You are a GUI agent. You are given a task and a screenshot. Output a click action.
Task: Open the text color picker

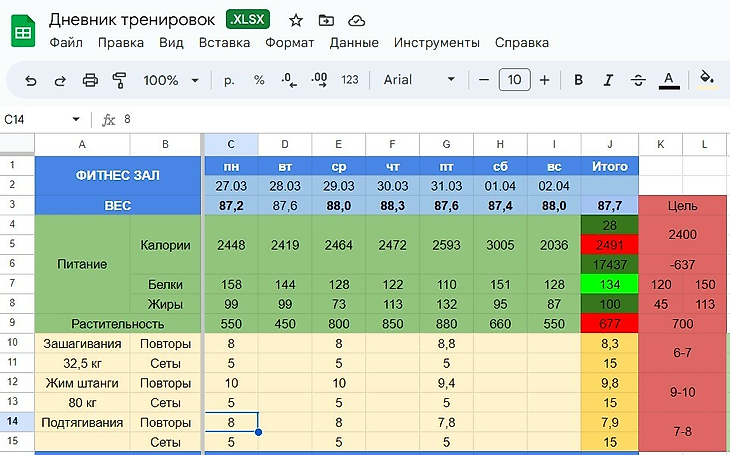coord(669,80)
